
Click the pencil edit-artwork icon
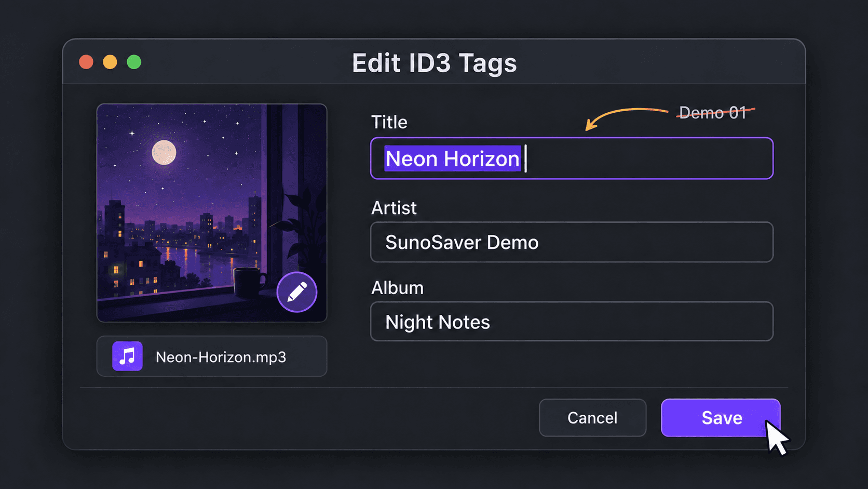click(x=297, y=292)
